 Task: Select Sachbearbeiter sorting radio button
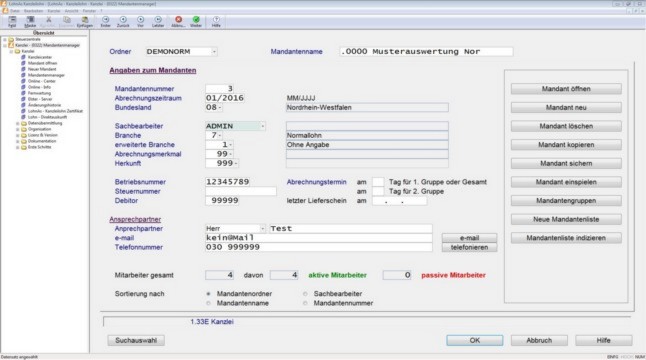[x=305, y=294]
